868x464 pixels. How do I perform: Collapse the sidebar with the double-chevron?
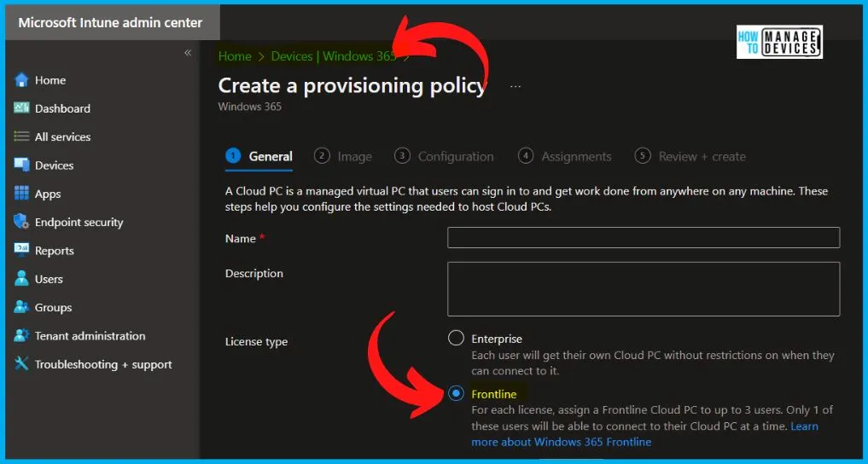tap(188, 53)
